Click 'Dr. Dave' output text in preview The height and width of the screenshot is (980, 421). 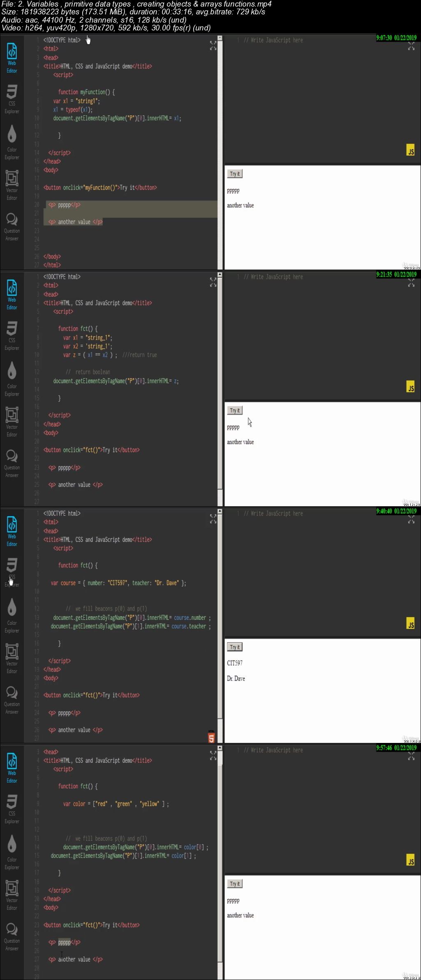click(x=236, y=678)
